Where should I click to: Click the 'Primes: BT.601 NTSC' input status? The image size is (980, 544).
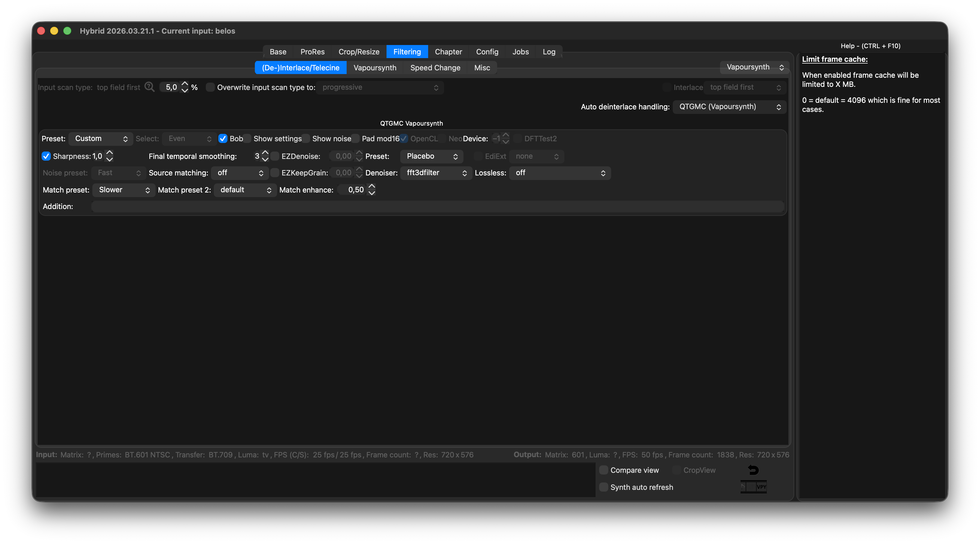point(133,455)
